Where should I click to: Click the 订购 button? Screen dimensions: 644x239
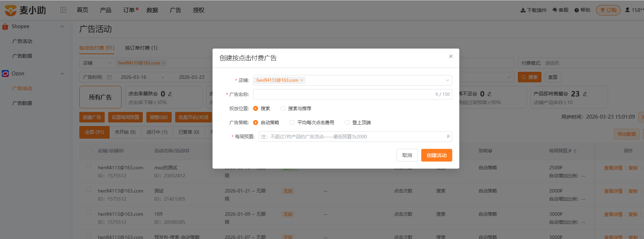pyautogui.click(x=608, y=10)
